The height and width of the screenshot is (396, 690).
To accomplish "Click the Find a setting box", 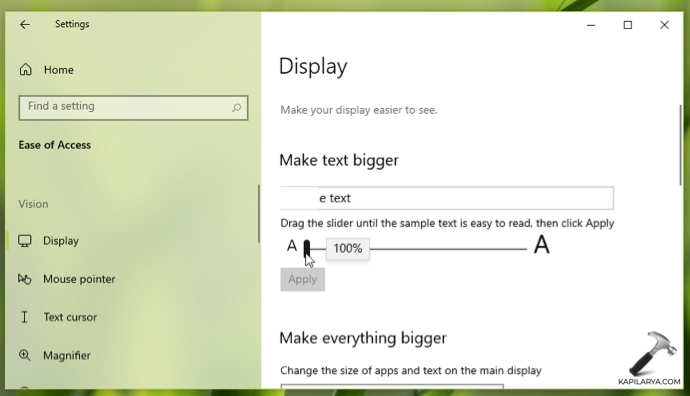I will tap(133, 108).
